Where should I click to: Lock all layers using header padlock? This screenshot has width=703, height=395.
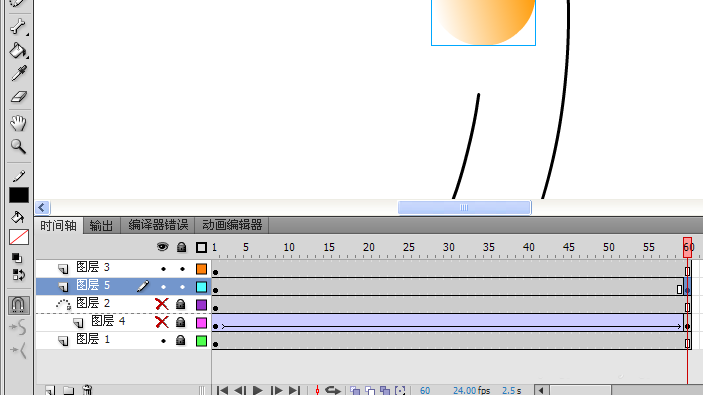[181, 247]
